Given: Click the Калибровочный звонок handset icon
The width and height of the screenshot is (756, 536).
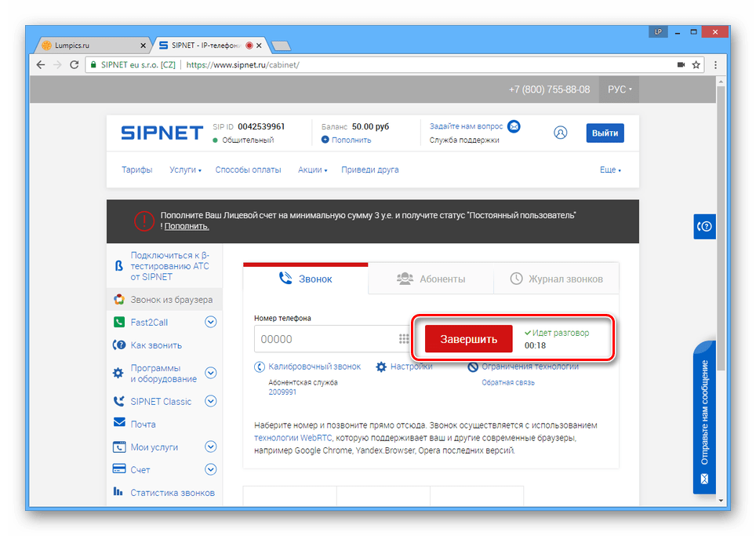Looking at the screenshot, I should point(260,366).
